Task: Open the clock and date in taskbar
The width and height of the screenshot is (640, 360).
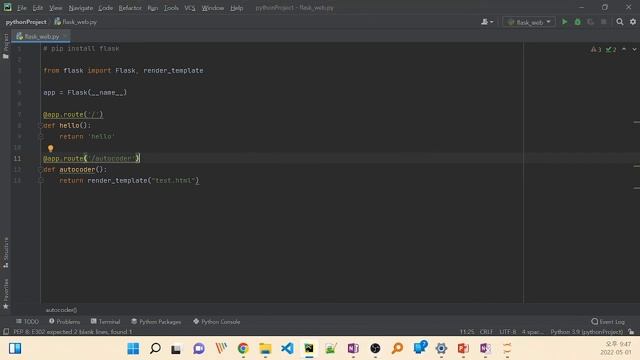Action: (617, 348)
